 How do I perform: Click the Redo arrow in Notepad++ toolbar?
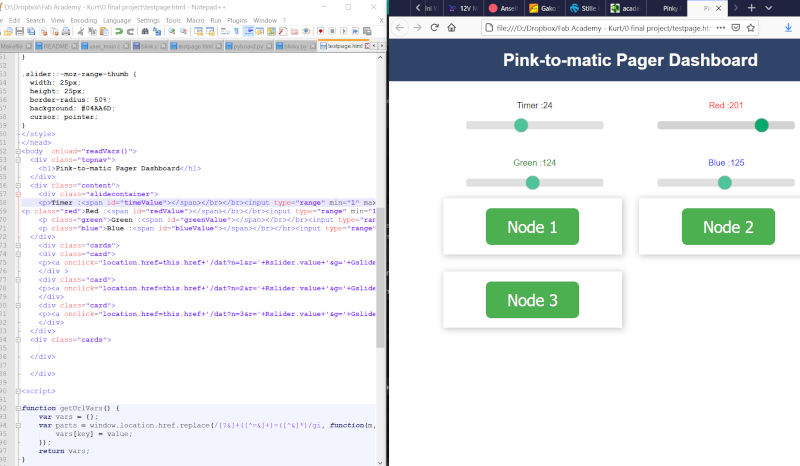coord(131,31)
